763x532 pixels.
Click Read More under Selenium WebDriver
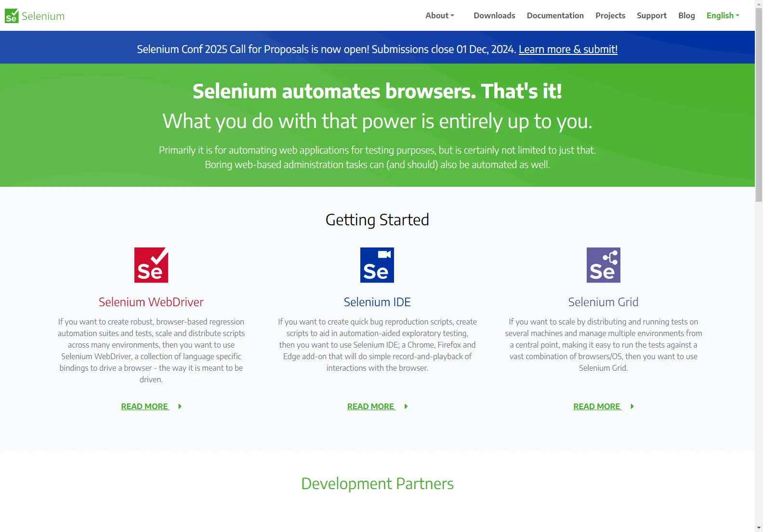pos(145,406)
